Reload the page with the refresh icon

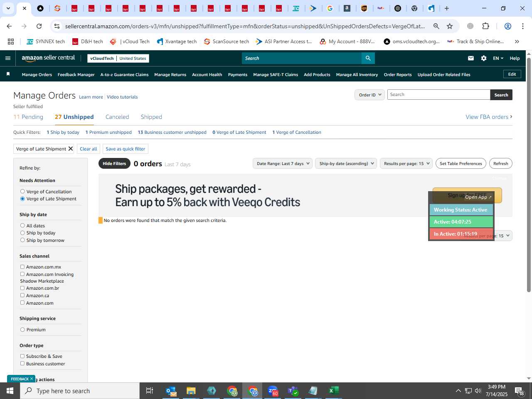pos(39,26)
